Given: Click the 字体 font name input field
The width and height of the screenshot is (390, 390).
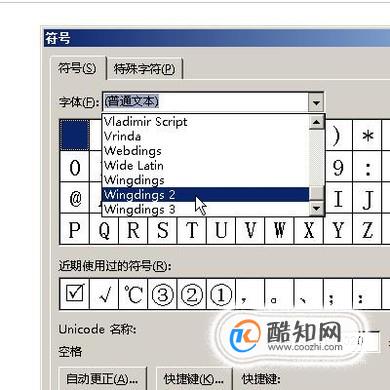Looking at the screenshot, I should [x=205, y=102].
